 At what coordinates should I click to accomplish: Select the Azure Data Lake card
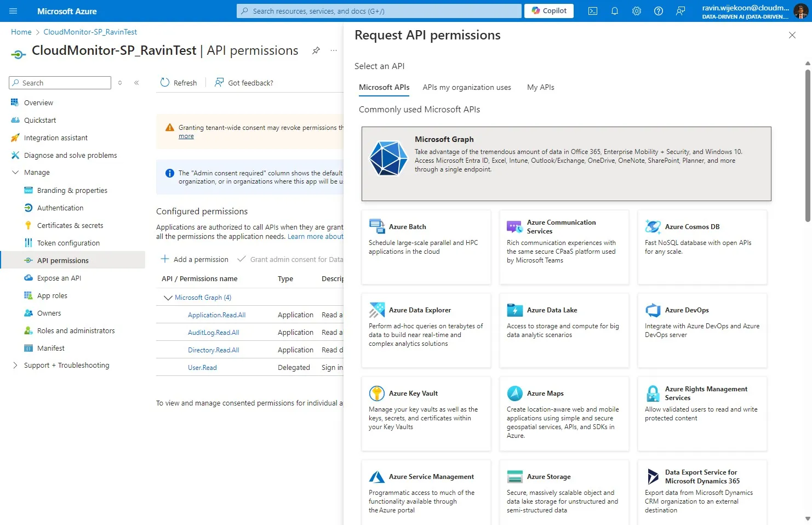pos(564,330)
